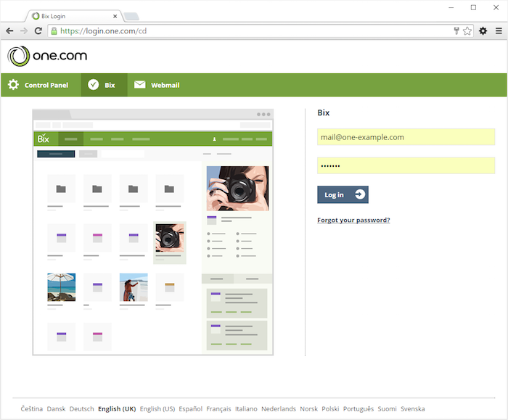The width and height of the screenshot is (508, 420).
Task: Switch language to Svenska
Action: pyautogui.click(x=413, y=408)
